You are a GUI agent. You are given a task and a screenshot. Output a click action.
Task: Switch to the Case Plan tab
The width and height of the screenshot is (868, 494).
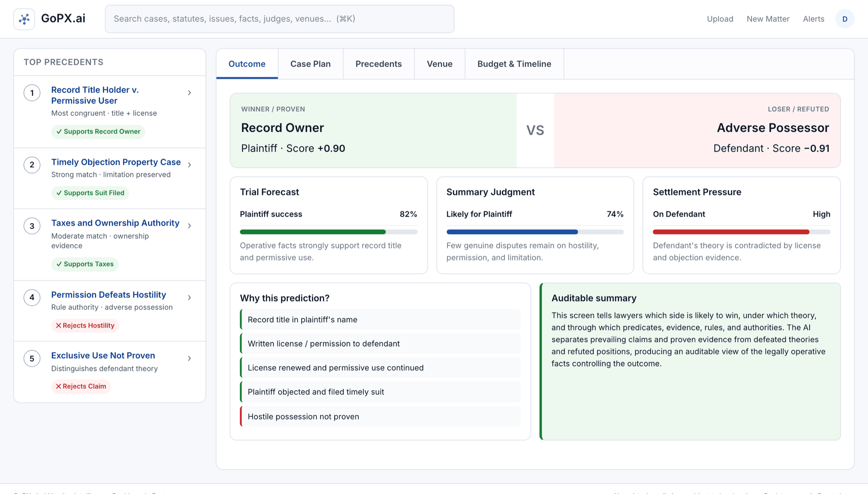pyautogui.click(x=311, y=64)
